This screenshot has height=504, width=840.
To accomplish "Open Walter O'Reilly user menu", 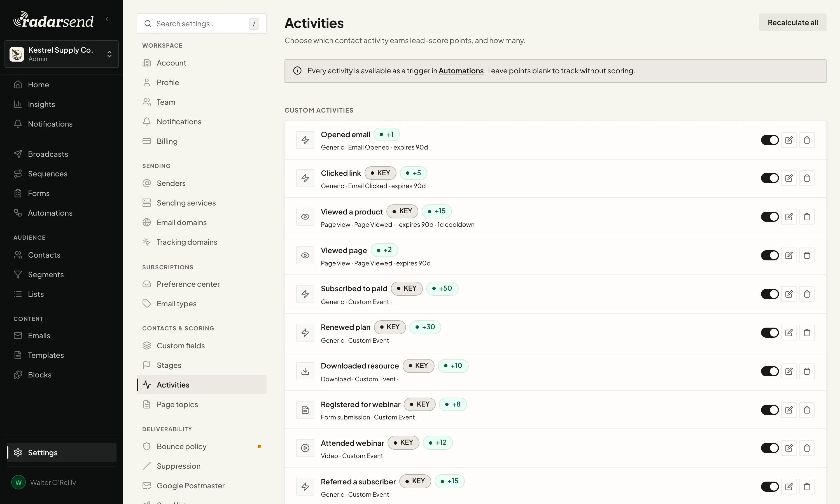I will pyautogui.click(x=61, y=482).
